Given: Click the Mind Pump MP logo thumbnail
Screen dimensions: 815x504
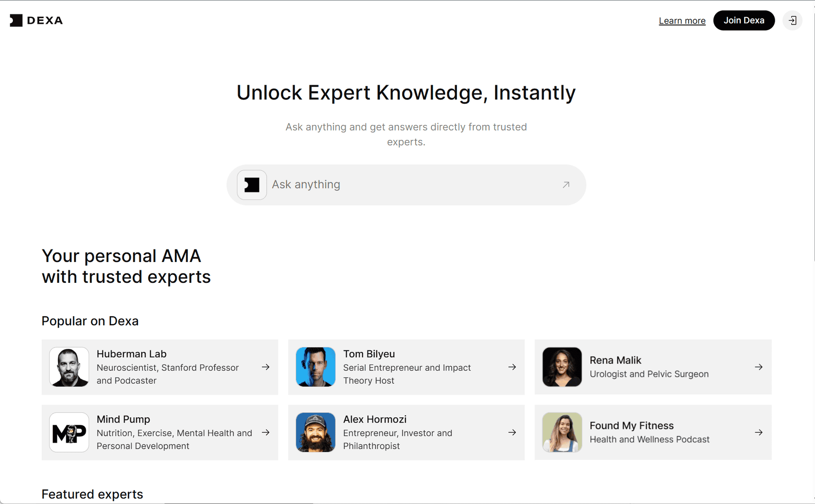Looking at the screenshot, I should pos(69,432).
